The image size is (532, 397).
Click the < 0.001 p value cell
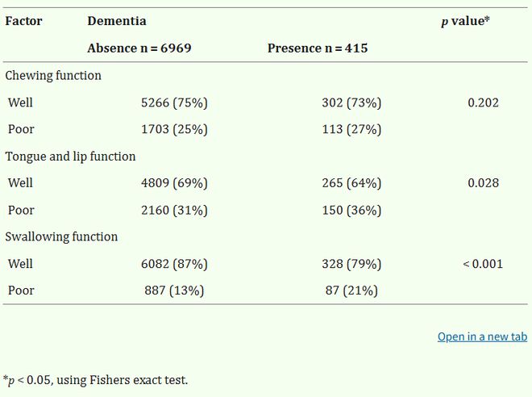(x=483, y=264)
